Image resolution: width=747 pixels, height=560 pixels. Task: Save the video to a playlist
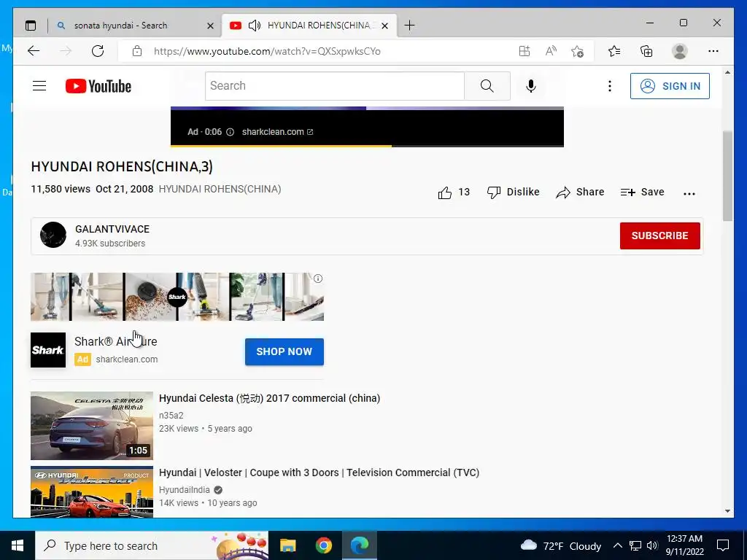tap(642, 192)
